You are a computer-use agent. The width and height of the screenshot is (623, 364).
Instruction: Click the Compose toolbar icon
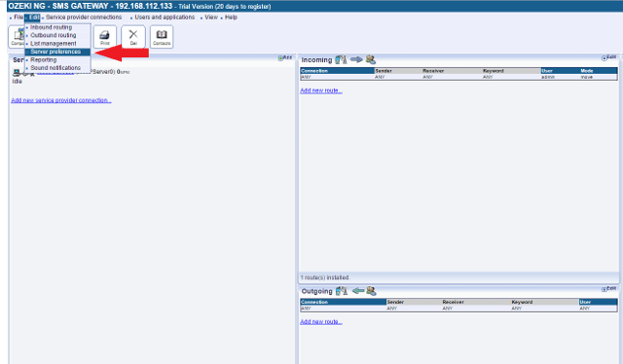(x=17, y=37)
